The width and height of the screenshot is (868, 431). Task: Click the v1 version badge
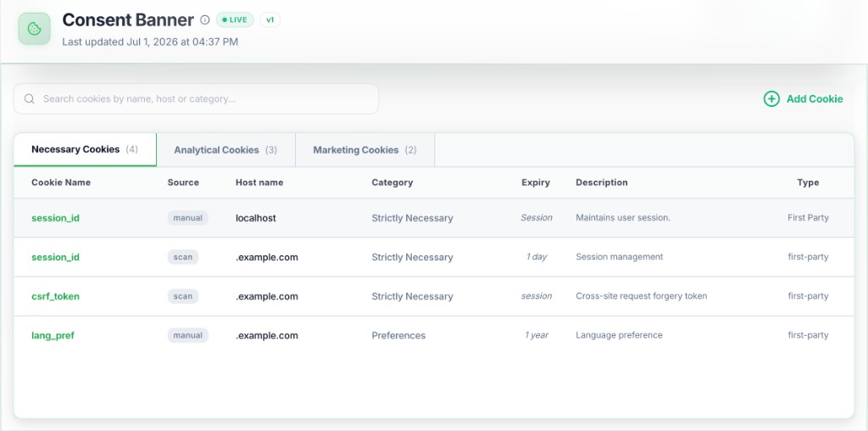point(270,20)
